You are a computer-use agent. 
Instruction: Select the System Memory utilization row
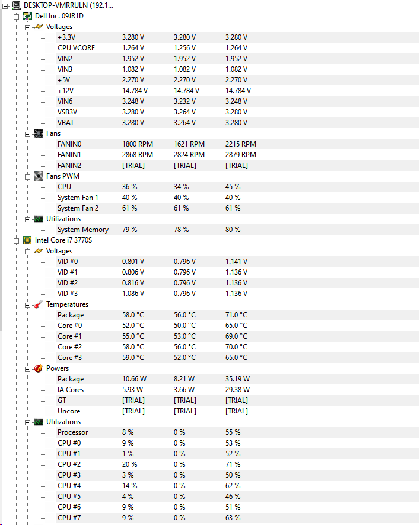[x=83, y=230]
